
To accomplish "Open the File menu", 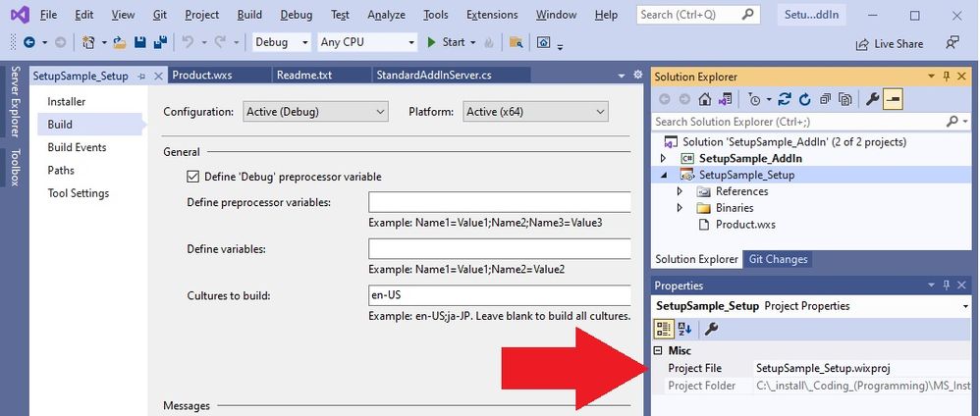I will [48, 15].
